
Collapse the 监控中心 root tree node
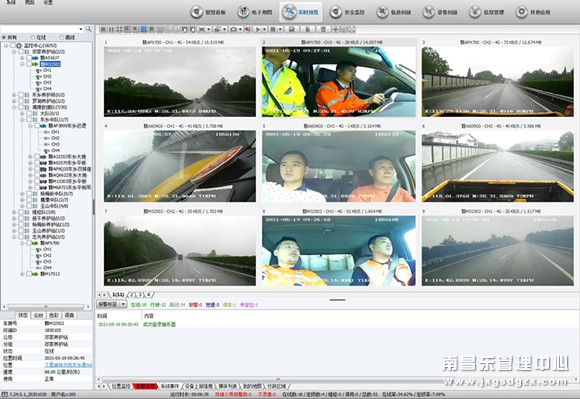(6, 45)
